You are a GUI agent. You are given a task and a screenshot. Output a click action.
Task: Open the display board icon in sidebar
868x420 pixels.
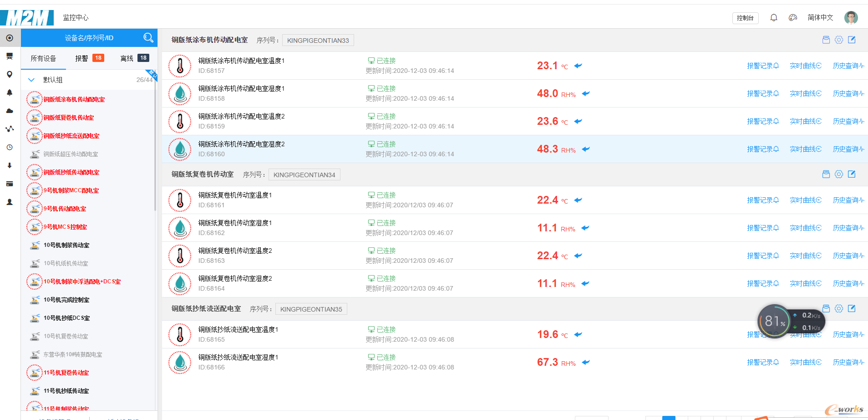(x=10, y=56)
